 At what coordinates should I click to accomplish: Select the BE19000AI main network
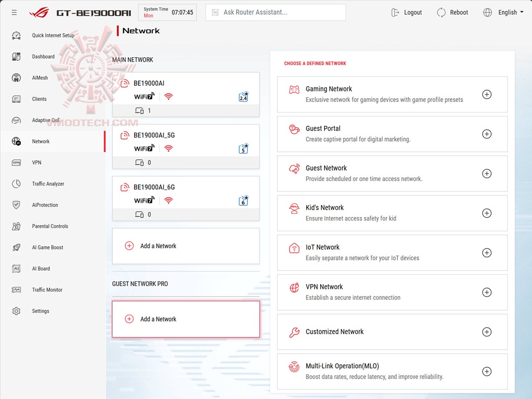[x=186, y=94]
